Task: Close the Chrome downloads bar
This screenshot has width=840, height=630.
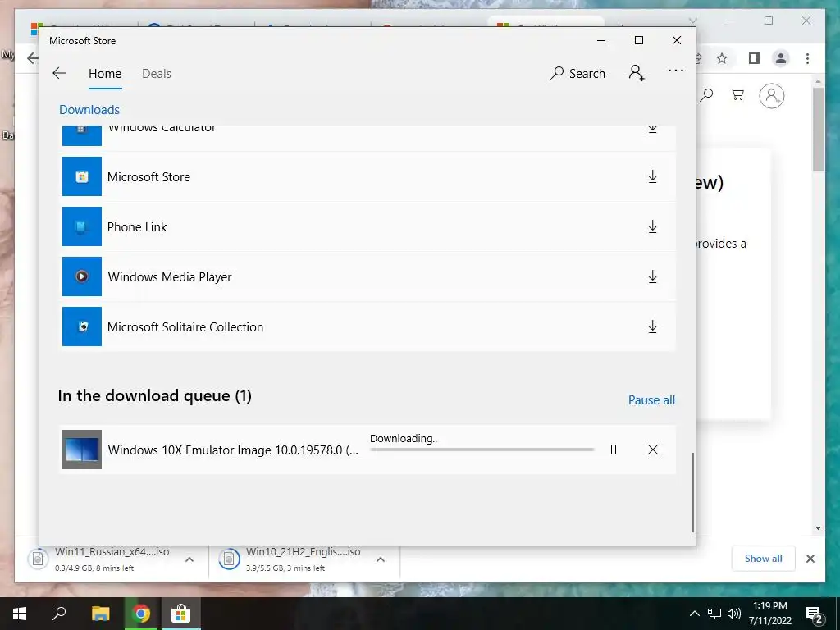Action: tap(810, 559)
